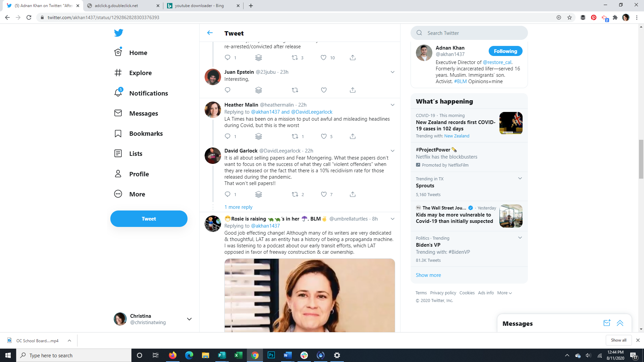The width and height of the screenshot is (644, 362).
Task: Like Heather Malin's tweet
Action: [x=324, y=136]
